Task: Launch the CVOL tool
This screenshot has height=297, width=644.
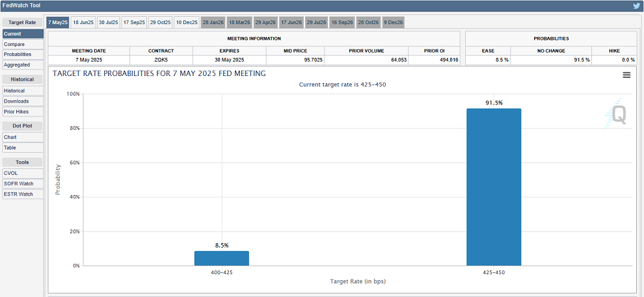Action: coord(11,173)
